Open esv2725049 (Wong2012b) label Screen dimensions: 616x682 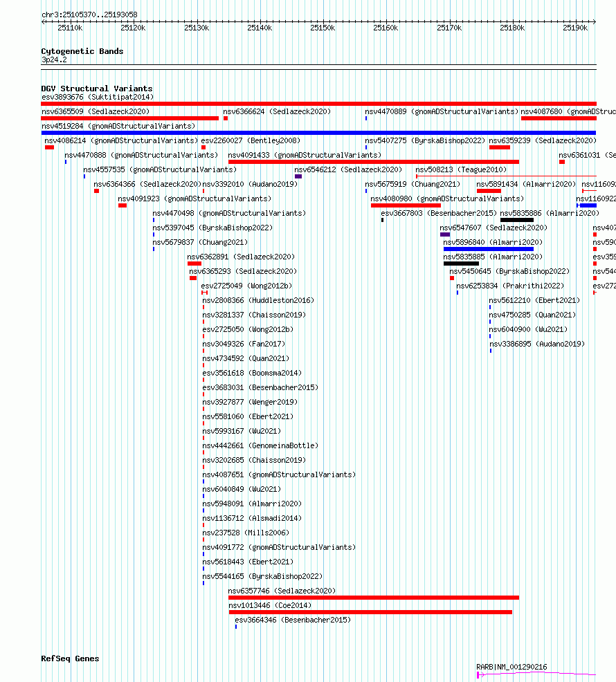pos(246,286)
